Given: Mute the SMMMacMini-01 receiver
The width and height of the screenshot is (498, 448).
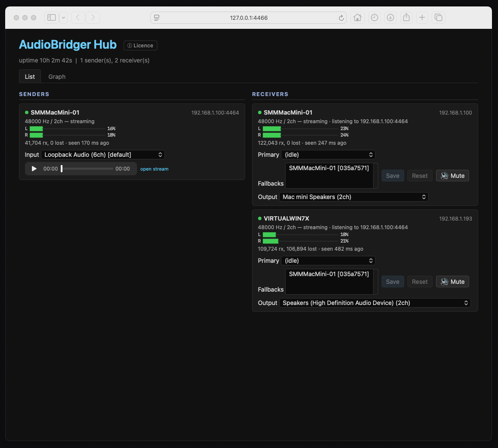Looking at the screenshot, I should click(452, 176).
